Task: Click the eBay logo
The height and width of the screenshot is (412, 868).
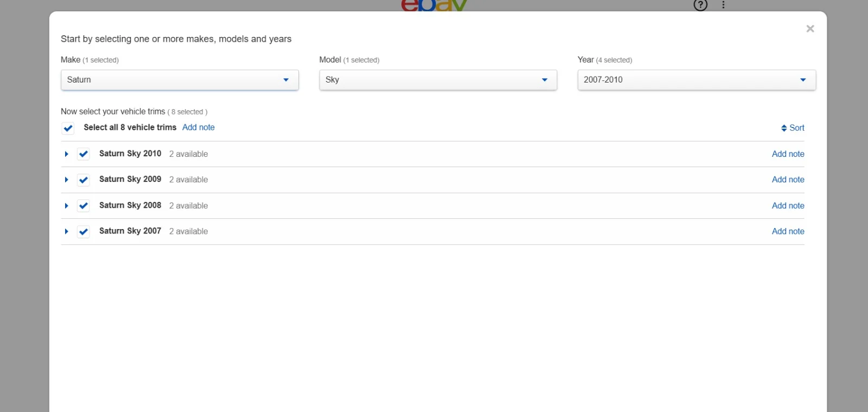Action: click(434, 5)
